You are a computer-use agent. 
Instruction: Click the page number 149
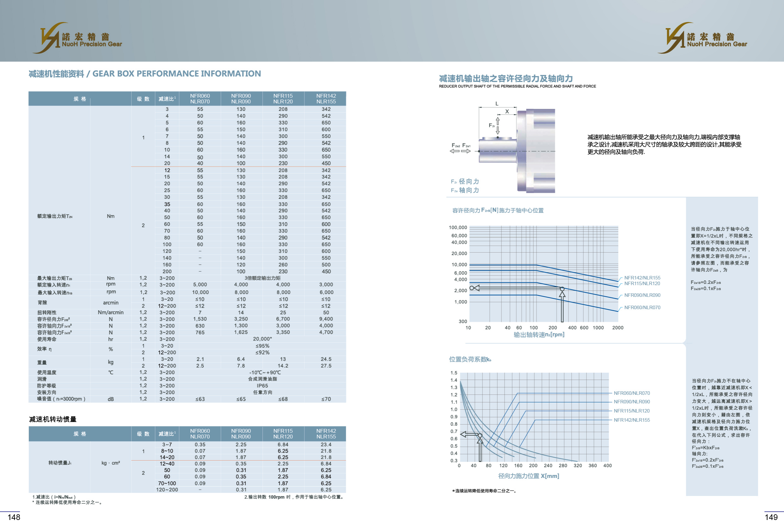[x=771, y=517]
